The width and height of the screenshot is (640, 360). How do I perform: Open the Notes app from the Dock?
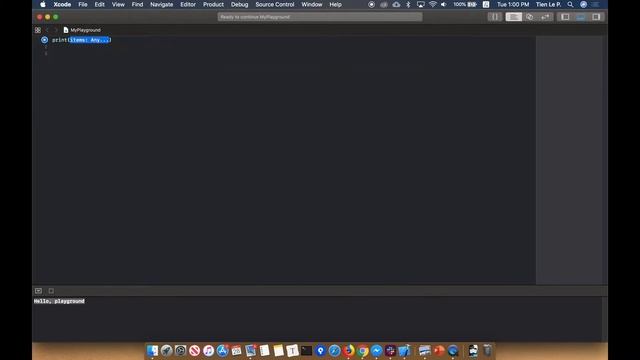(278, 351)
